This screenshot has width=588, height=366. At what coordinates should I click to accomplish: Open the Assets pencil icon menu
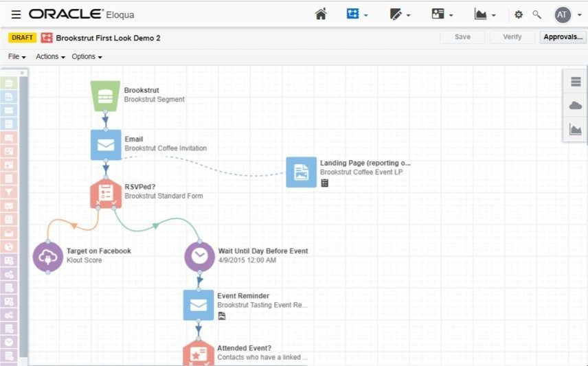pos(395,14)
